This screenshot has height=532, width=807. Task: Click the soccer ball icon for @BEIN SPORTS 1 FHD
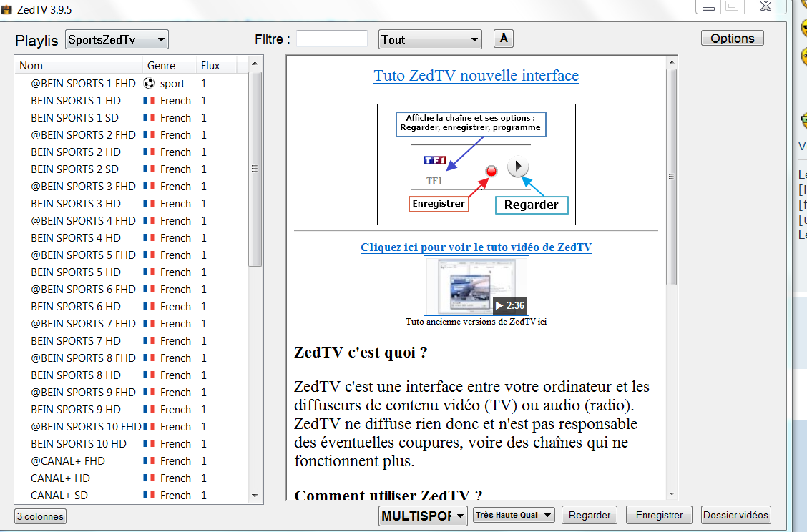[149, 84]
